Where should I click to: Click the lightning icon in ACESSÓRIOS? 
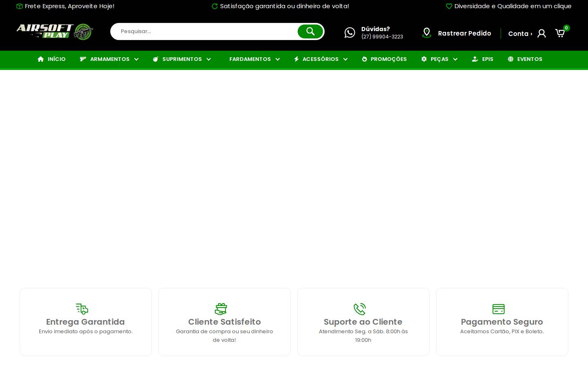click(296, 59)
